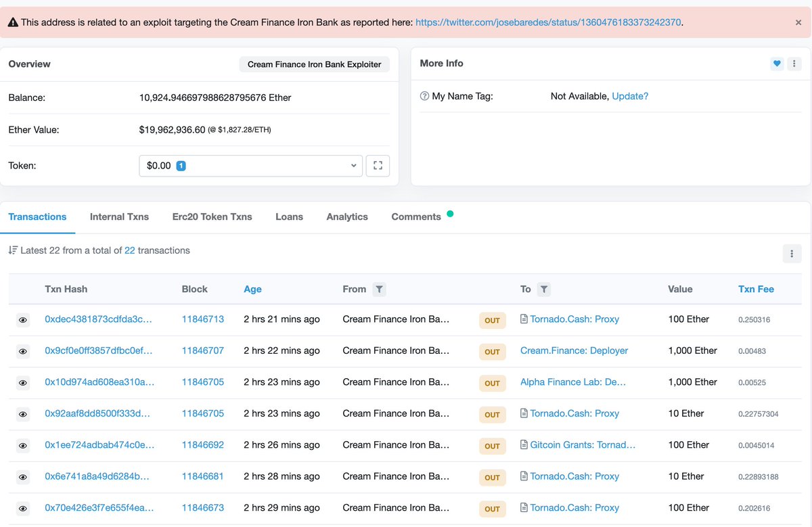Viewport: 812px width, 527px height.
Task: Click the My Name Tag help icon
Action: 424,96
